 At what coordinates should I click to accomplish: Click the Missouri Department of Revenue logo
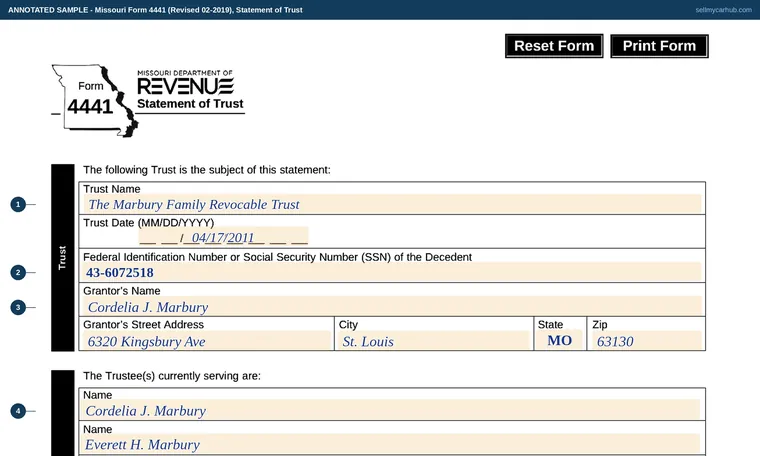pyautogui.click(x=185, y=82)
